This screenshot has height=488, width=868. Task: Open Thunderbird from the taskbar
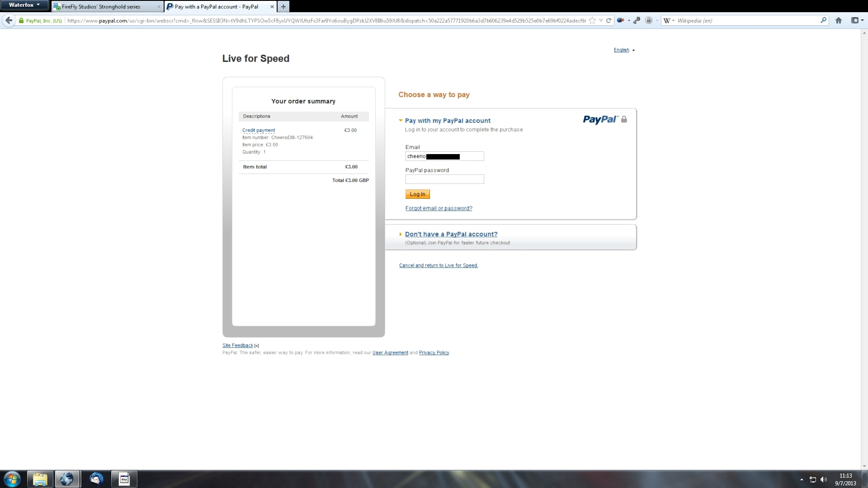pos(96,479)
